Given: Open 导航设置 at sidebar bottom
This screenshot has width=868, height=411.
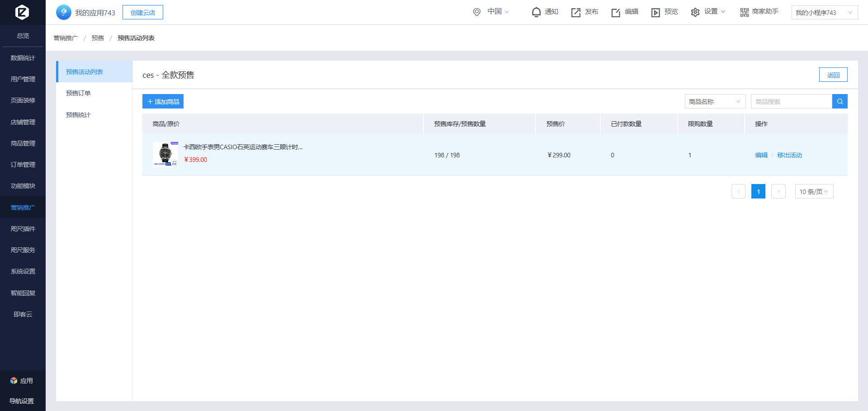Looking at the screenshot, I should [x=22, y=401].
